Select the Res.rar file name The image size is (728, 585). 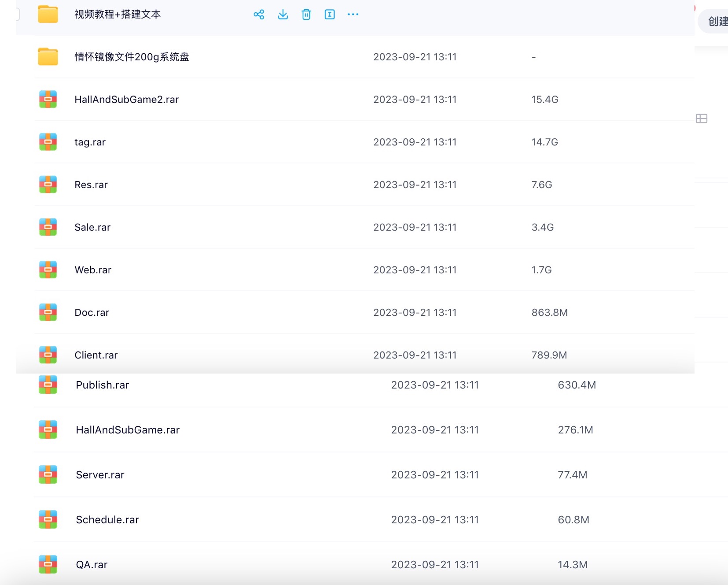(91, 185)
